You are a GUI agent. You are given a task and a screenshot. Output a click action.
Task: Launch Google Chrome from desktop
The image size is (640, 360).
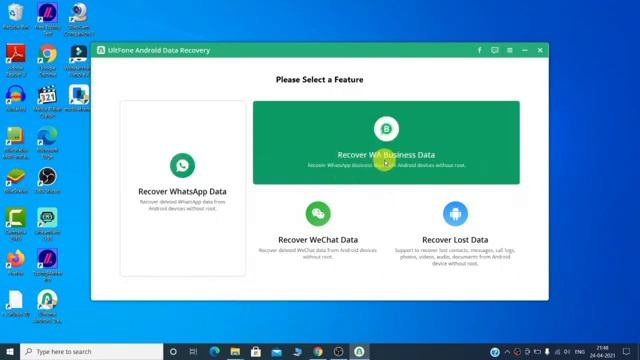pos(48,60)
